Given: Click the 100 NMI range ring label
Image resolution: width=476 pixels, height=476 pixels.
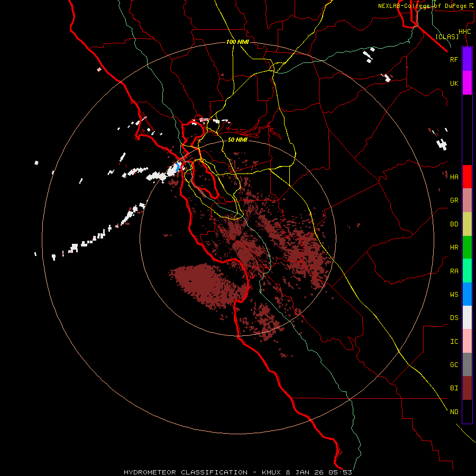Looking at the screenshot, I should pos(237,42).
